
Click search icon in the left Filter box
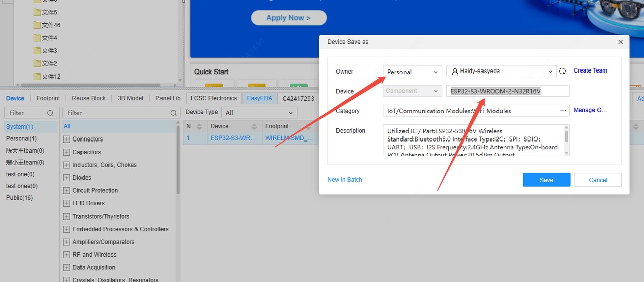(50, 113)
